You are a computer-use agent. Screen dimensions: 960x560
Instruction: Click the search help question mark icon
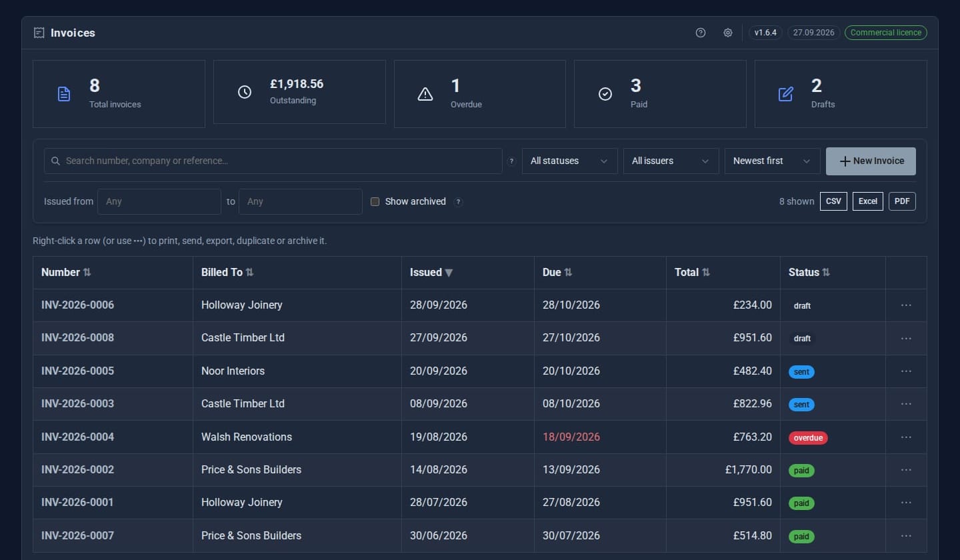[511, 161]
